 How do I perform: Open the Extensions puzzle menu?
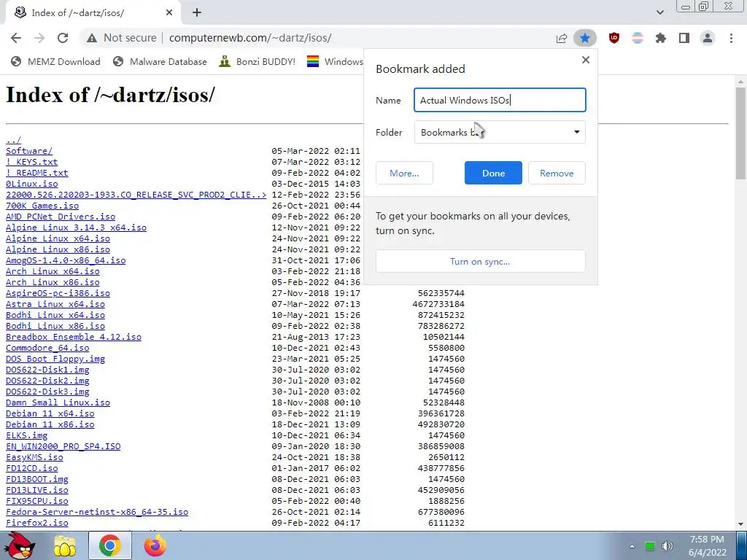coord(661,38)
